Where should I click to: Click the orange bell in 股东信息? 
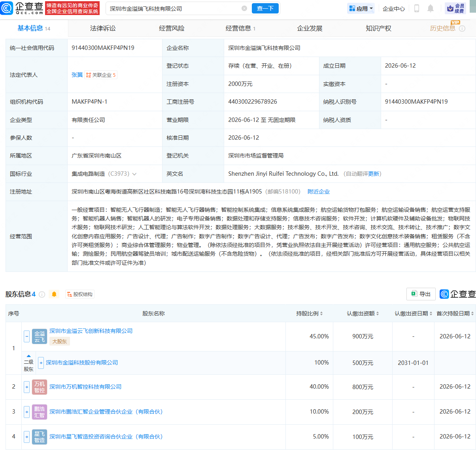click(x=54, y=294)
